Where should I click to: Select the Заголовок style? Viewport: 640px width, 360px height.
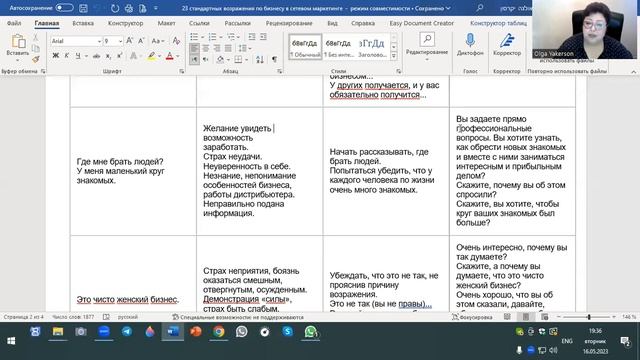[x=372, y=47]
